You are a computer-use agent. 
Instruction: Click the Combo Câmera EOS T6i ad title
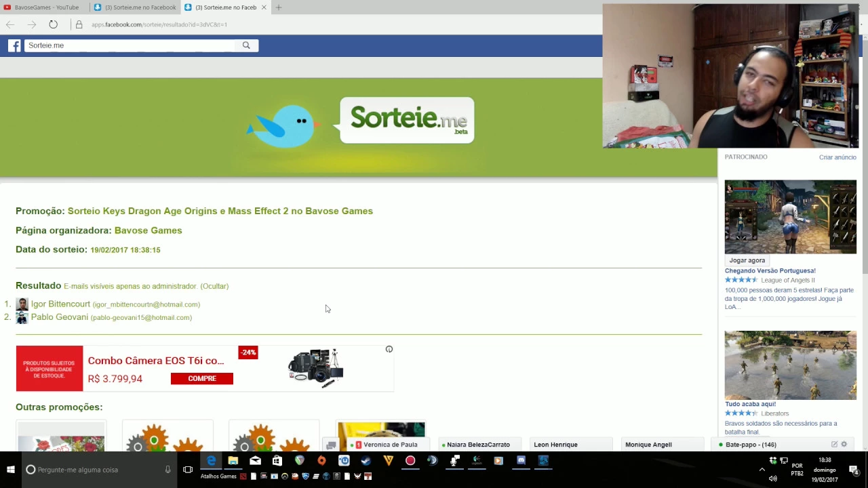(156, 361)
